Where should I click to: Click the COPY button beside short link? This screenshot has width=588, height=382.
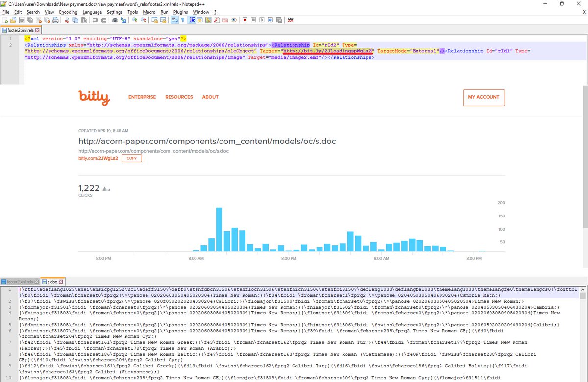pos(132,158)
